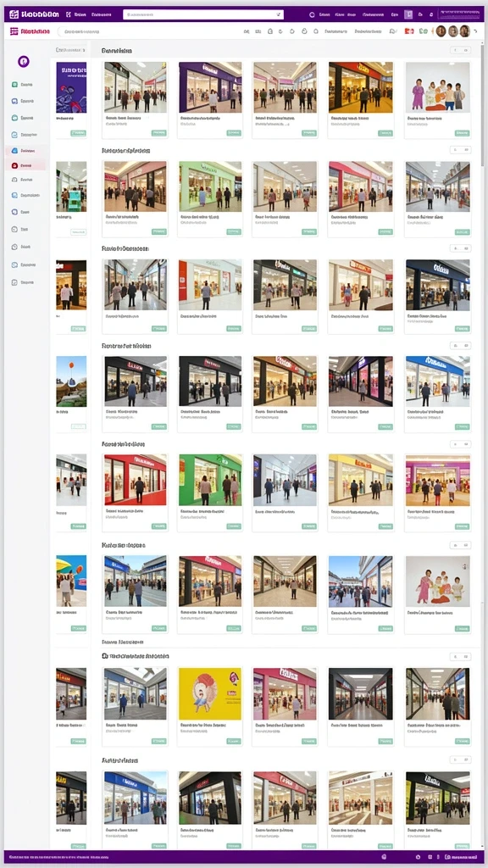Click the pink logo icon in the second toolbar
The image size is (488, 868).
pyautogui.click(x=14, y=31)
